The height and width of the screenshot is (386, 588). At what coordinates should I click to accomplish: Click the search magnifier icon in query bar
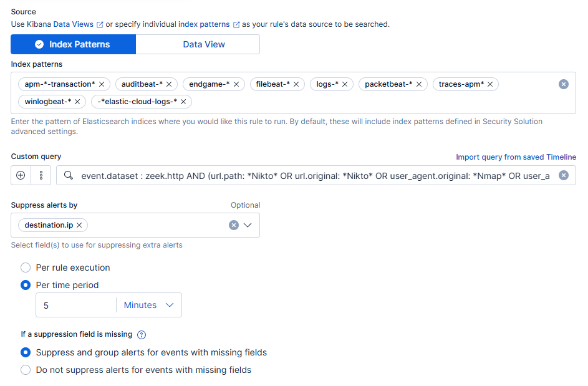(x=68, y=175)
